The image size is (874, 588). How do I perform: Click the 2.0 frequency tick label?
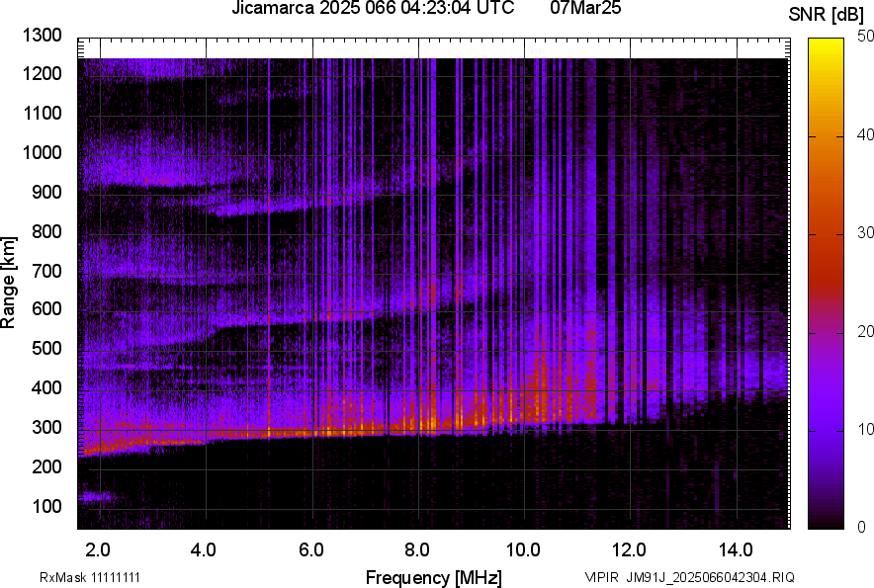click(x=99, y=549)
